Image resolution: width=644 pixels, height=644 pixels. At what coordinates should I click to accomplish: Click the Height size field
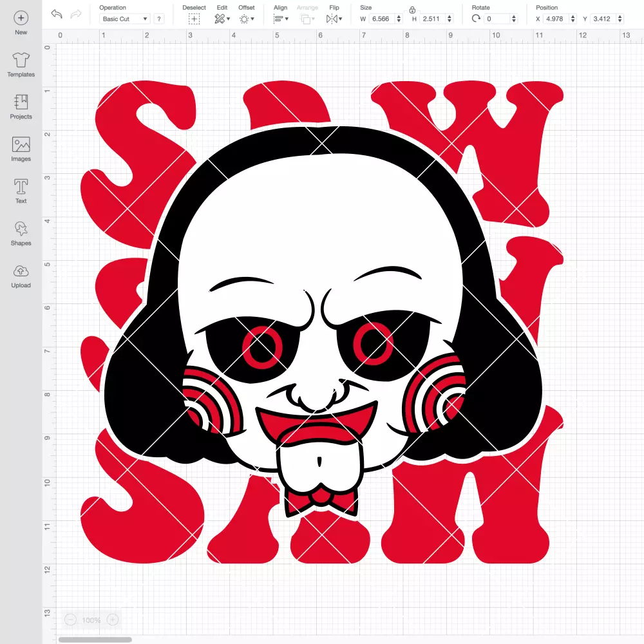click(x=432, y=19)
